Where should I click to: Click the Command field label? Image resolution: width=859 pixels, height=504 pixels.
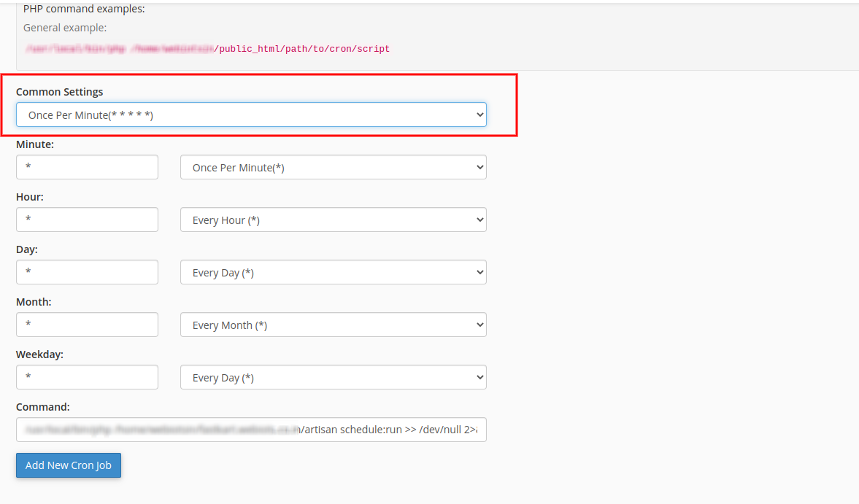[x=42, y=407]
